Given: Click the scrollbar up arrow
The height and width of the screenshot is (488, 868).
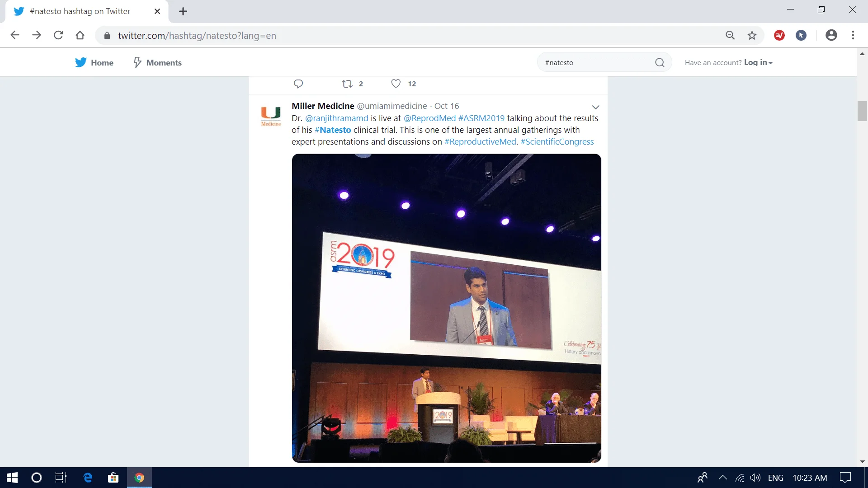Looking at the screenshot, I should pos(862,53).
